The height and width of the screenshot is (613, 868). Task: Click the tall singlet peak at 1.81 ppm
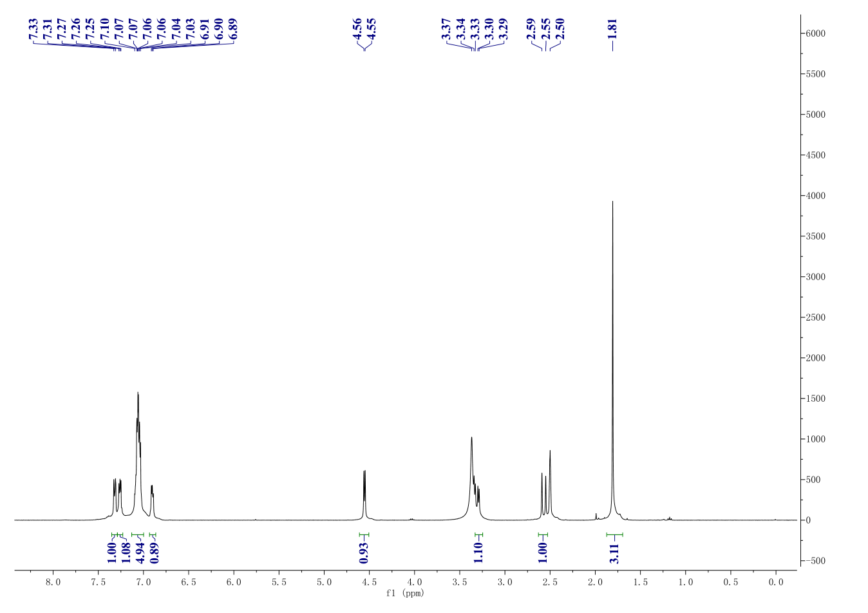(612, 361)
